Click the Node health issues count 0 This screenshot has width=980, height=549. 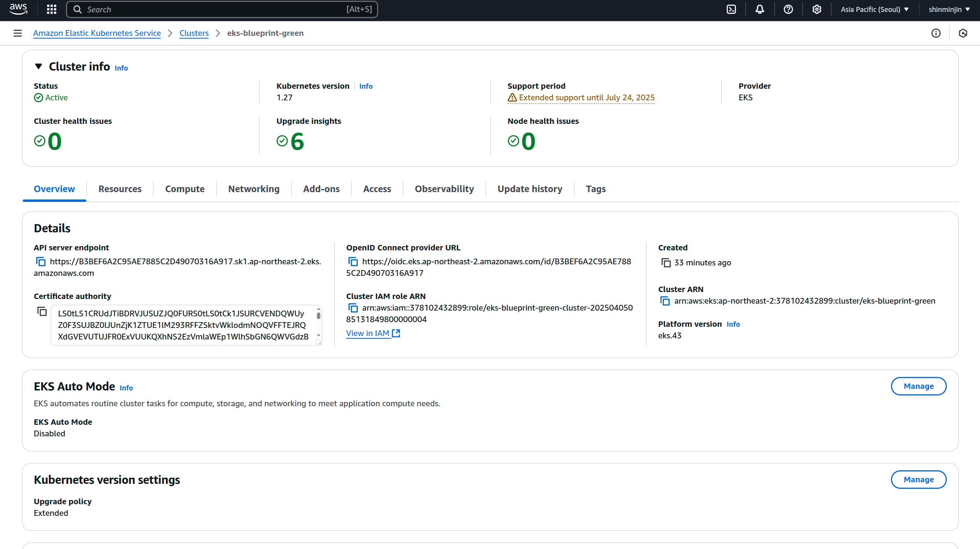(528, 141)
